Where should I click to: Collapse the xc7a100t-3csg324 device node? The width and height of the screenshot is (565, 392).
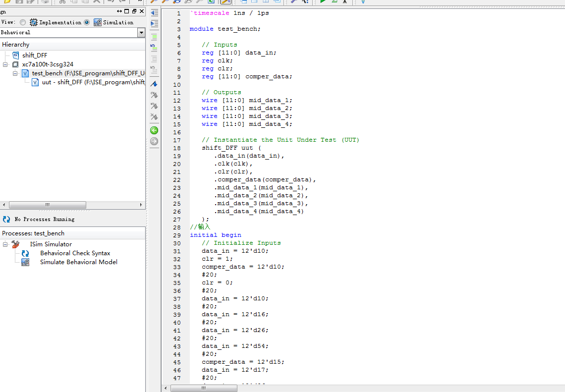(x=5, y=64)
